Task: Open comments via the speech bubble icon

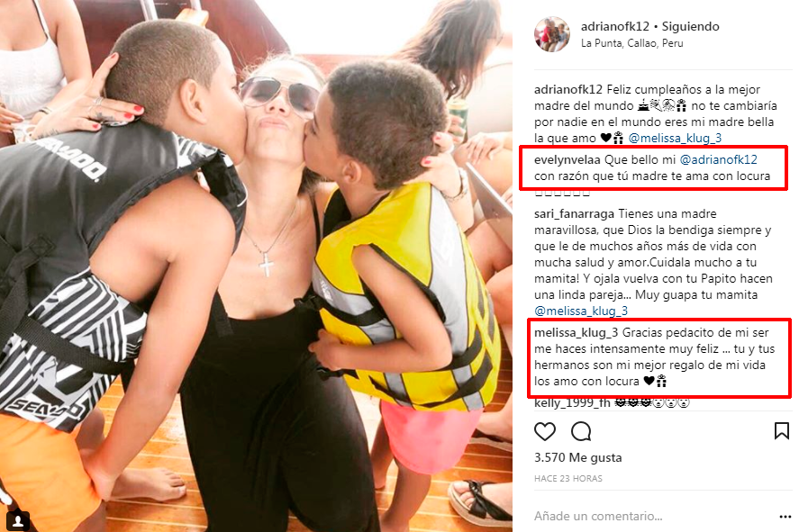Action: click(581, 431)
